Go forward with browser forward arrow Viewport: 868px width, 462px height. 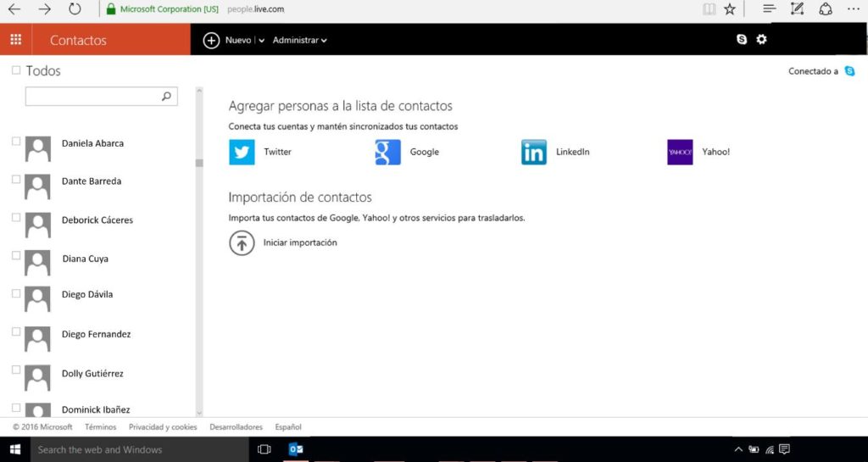44,8
